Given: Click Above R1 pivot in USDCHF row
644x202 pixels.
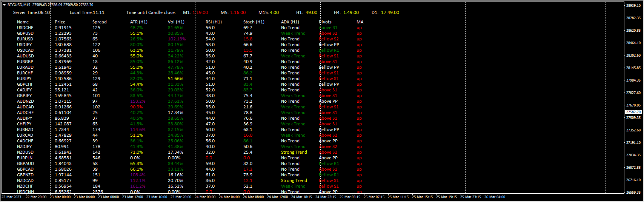Looking at the screenshot, I should [328, 28].
